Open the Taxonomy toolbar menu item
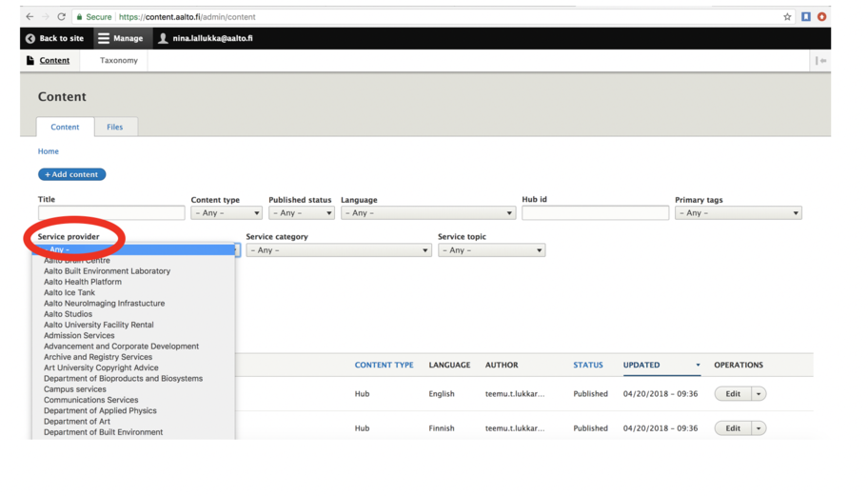 (119, 61)
